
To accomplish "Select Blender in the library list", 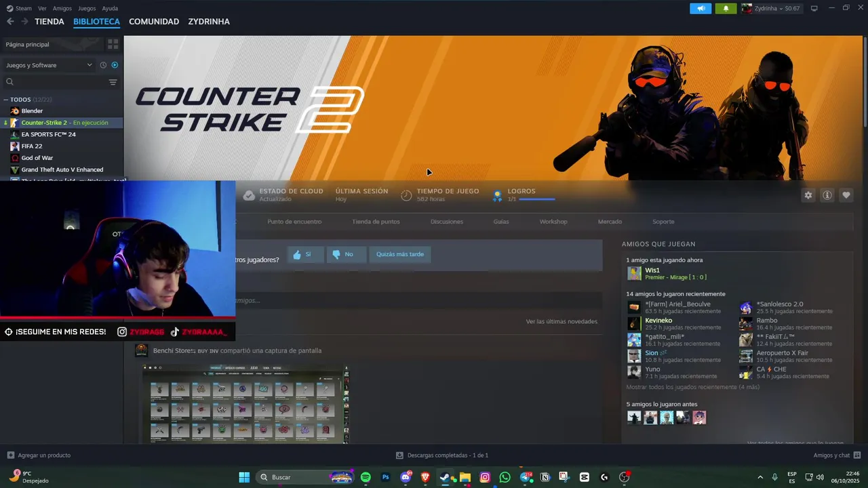I will (32, 110).
